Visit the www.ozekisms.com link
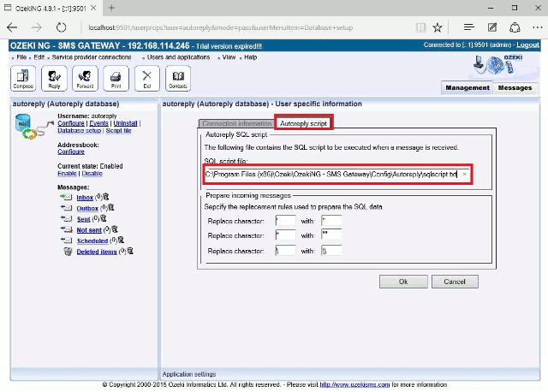 354,384
